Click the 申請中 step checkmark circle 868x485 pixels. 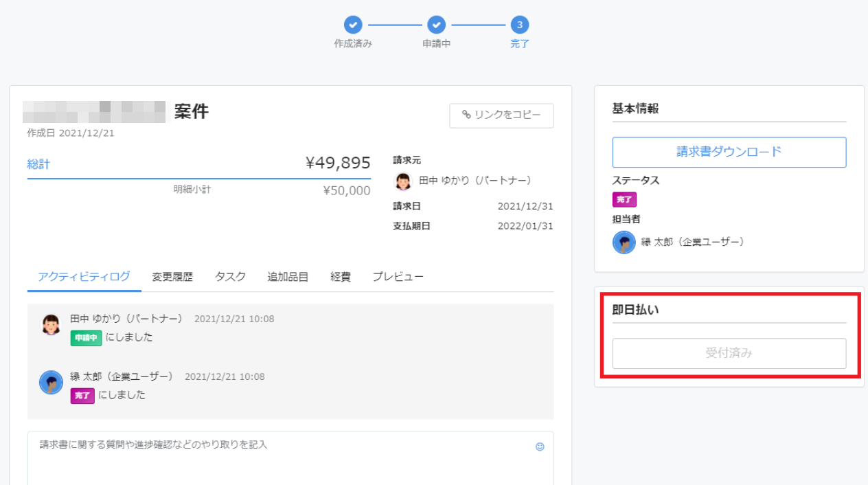click(437, 25)
